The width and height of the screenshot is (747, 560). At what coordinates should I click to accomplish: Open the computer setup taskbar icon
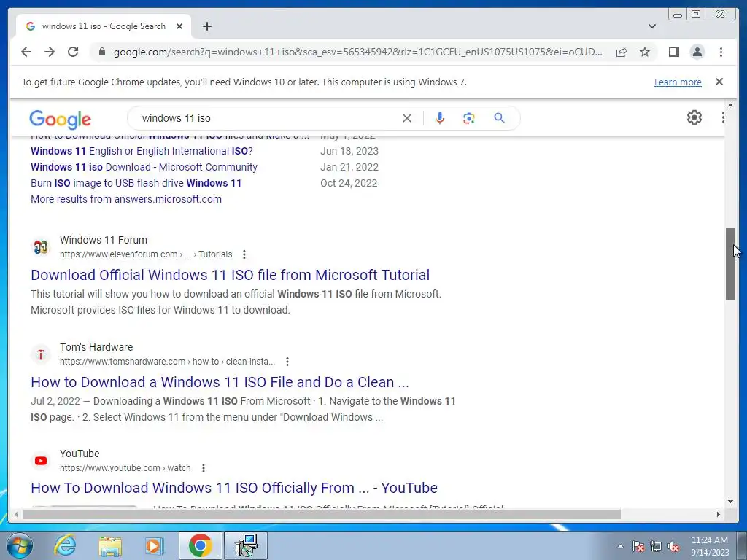pos(246,545)
